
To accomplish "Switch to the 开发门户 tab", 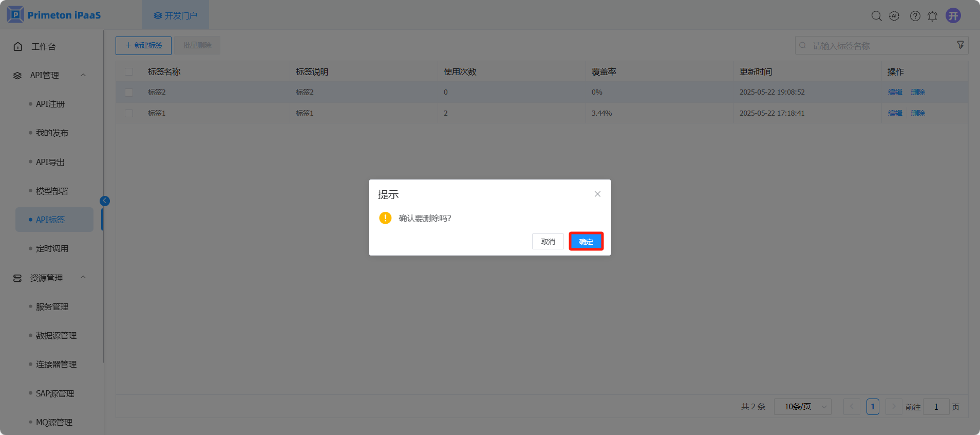I will (175, 15).
